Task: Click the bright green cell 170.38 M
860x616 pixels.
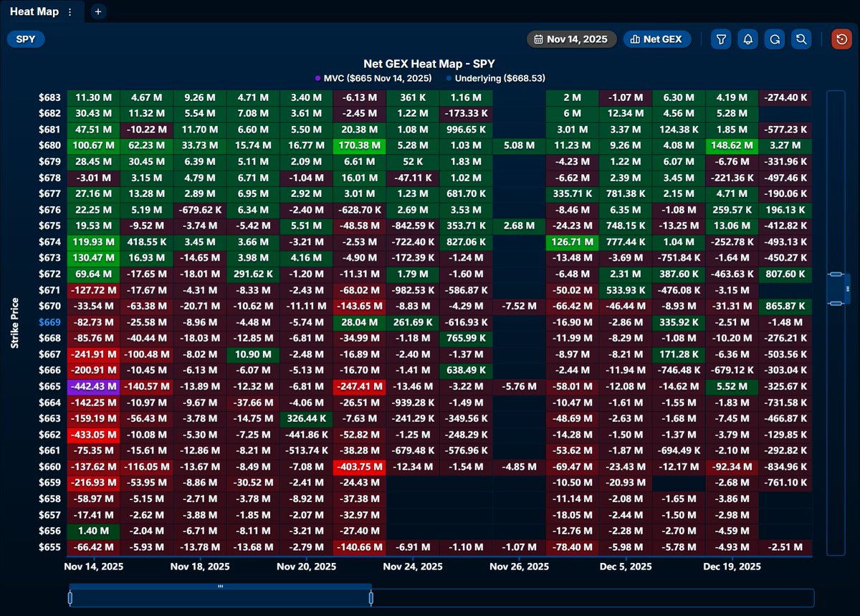Action: click(x=358, y=146)
